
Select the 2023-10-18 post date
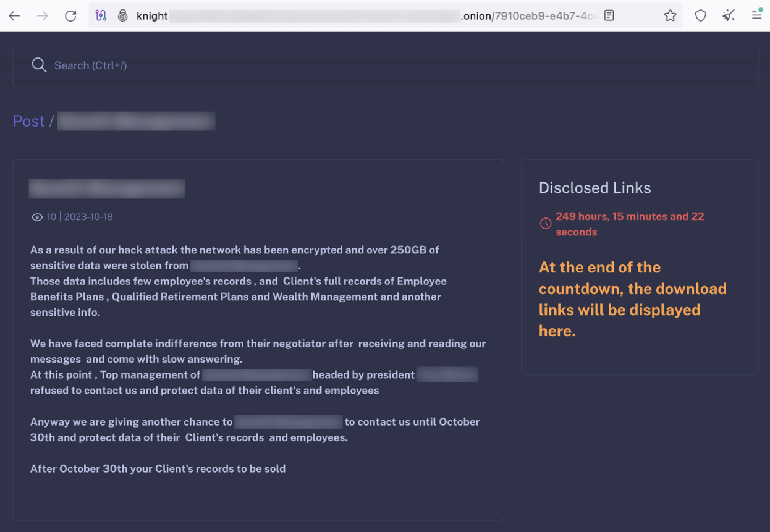[88, 217]
